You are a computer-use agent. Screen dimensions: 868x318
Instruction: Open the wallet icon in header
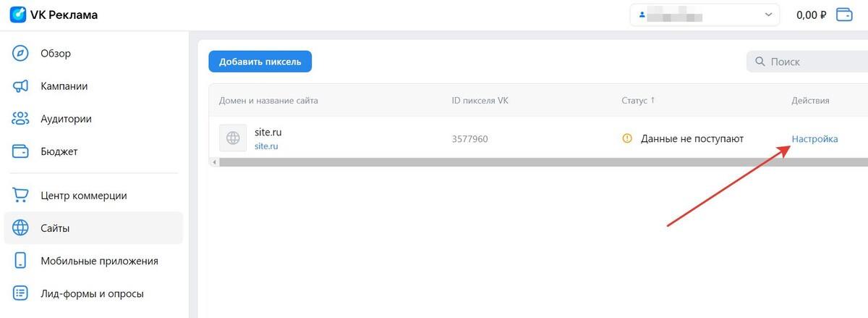[844, 14]
